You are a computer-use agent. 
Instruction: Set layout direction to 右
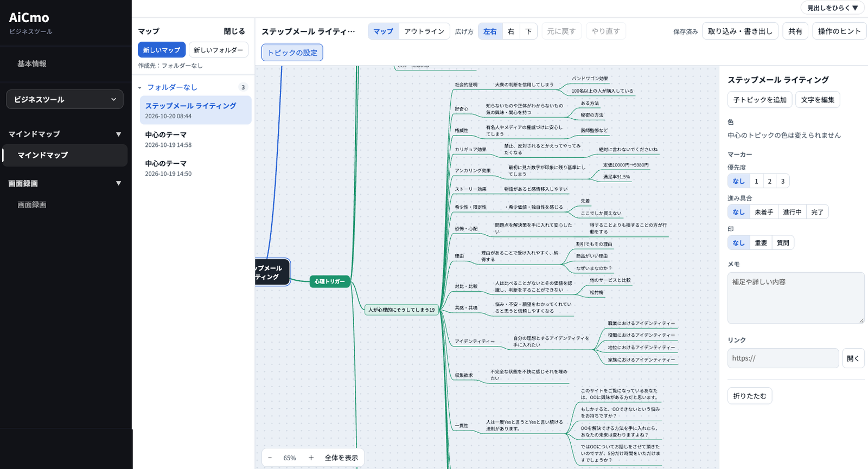coord(511,31)
